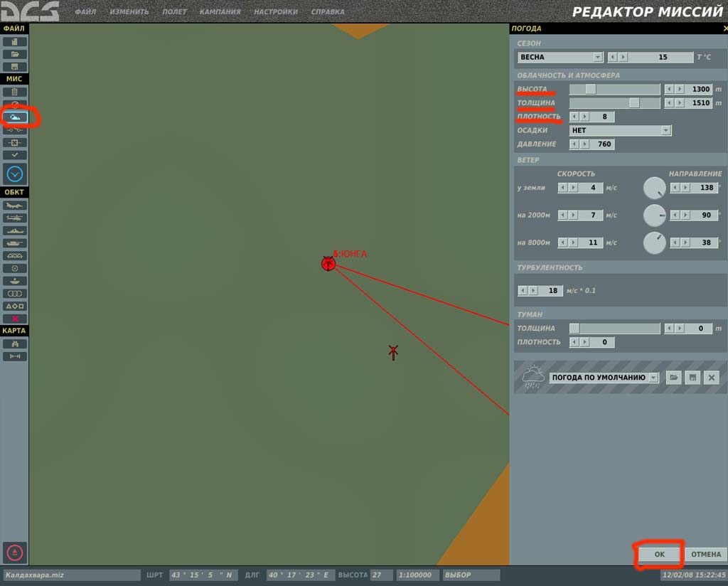Image resolution: width=728 pixels, height=586 pixels.
Task: Open the ПОЛЕТ menu
Action: pos(174,11)
